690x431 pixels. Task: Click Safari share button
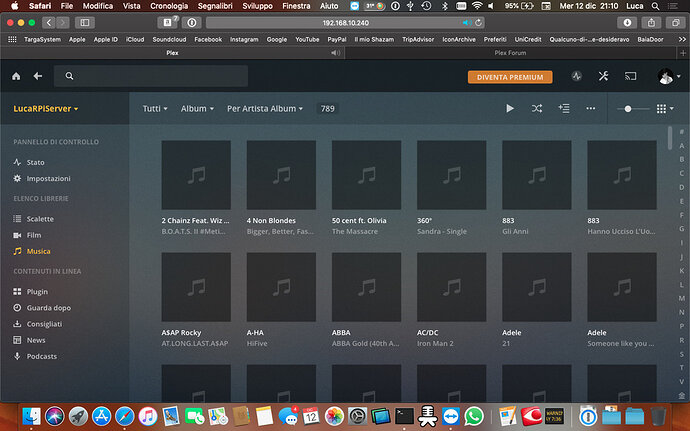(x=651, y=22)
